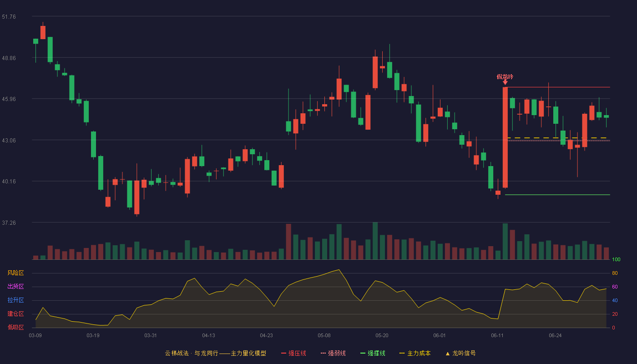This screenshot has width=637, height=364.
Task: Click the 03-19 date axis label
Action: (93, 335)
